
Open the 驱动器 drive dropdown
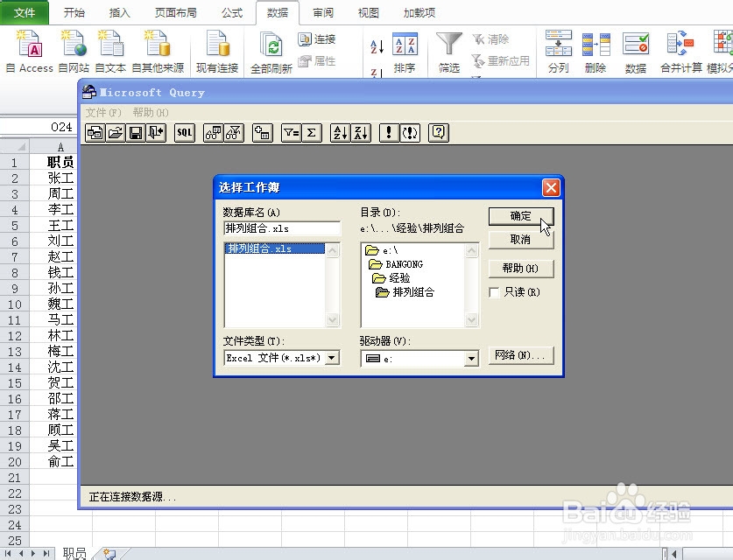coord(470,357)
